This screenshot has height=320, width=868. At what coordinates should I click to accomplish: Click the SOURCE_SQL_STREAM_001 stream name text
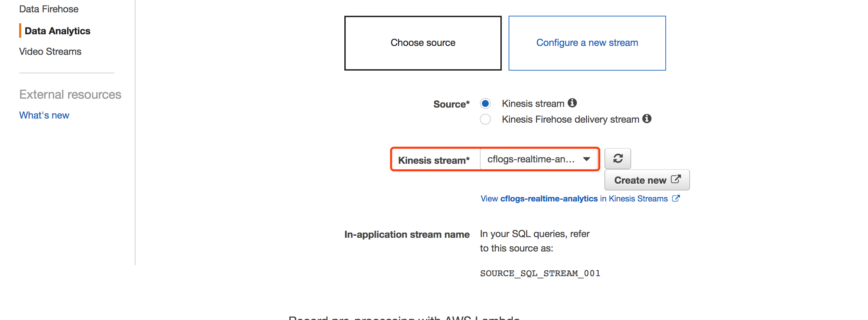pyautogui.click(x=540, y=273)
